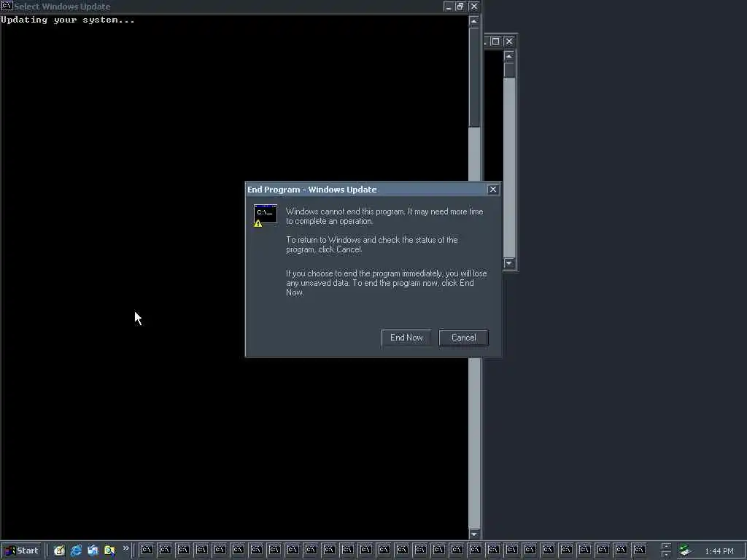Click the down arrow in the background window's scrollbar
The height and width of the screenshot is (560, 747).
(x=509, y=262)
